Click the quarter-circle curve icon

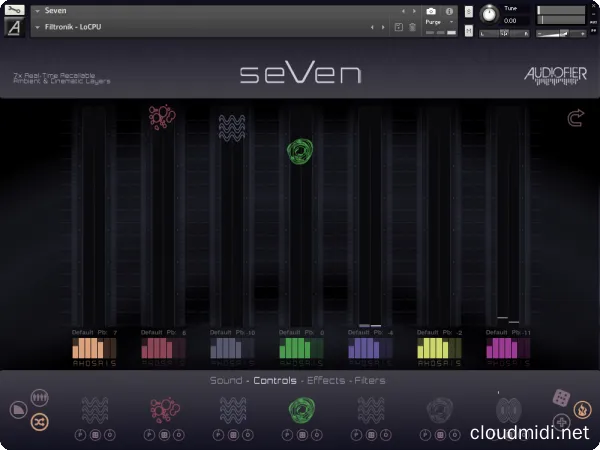[18, 410]
